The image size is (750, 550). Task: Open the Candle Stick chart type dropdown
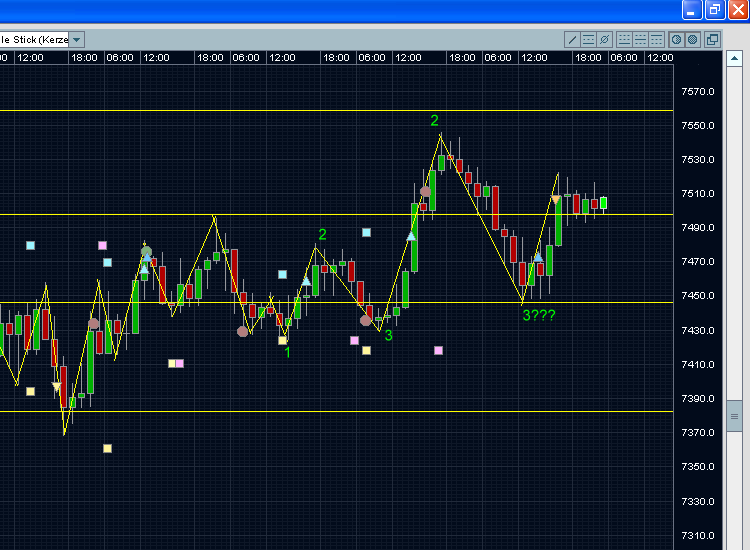pyautogui.click(x=34, y=40)
